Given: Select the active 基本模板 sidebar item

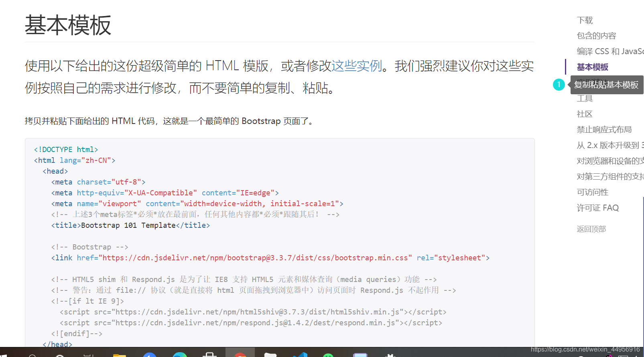Looking at the screenshot, I should [592, 67].
